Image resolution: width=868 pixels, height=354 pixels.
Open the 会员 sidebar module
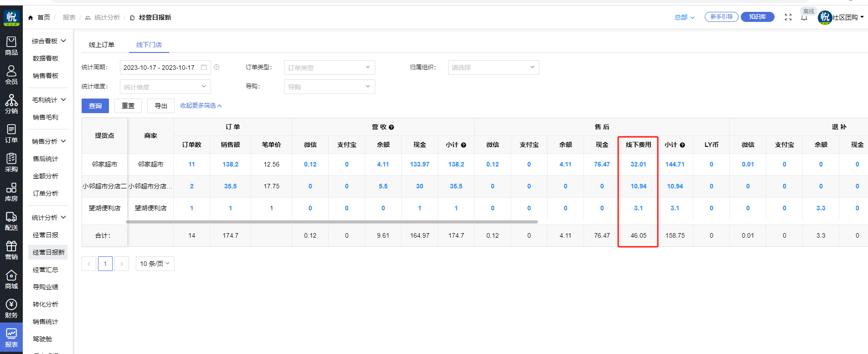11,75
